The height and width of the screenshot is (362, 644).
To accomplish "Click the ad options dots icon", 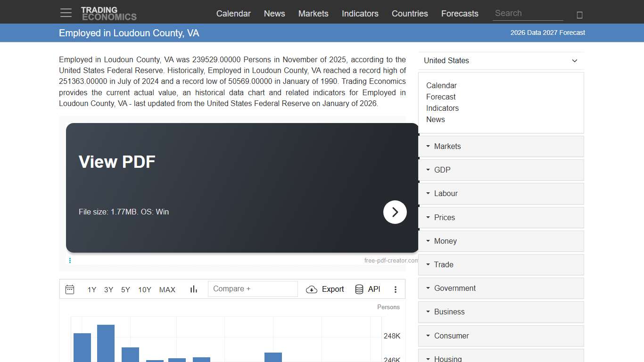I will click(70, 260).
